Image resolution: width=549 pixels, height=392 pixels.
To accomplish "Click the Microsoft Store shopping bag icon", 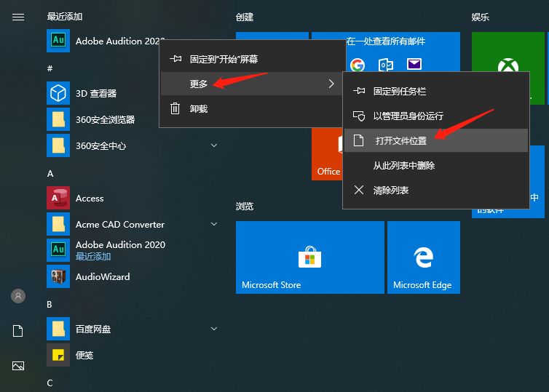I will tap(310, 257).
